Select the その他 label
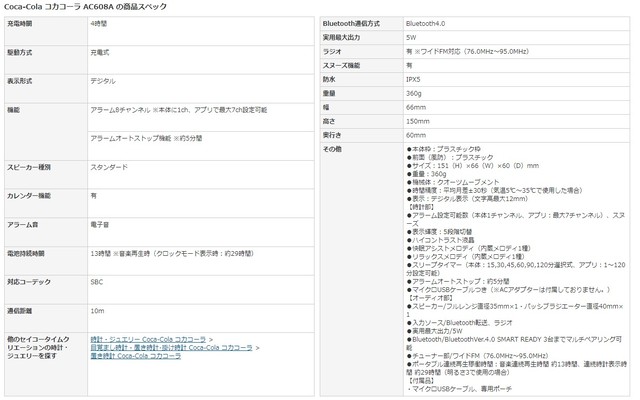Image resolution: width=640 pixels, height=400 pixels. tap(332, 149)
